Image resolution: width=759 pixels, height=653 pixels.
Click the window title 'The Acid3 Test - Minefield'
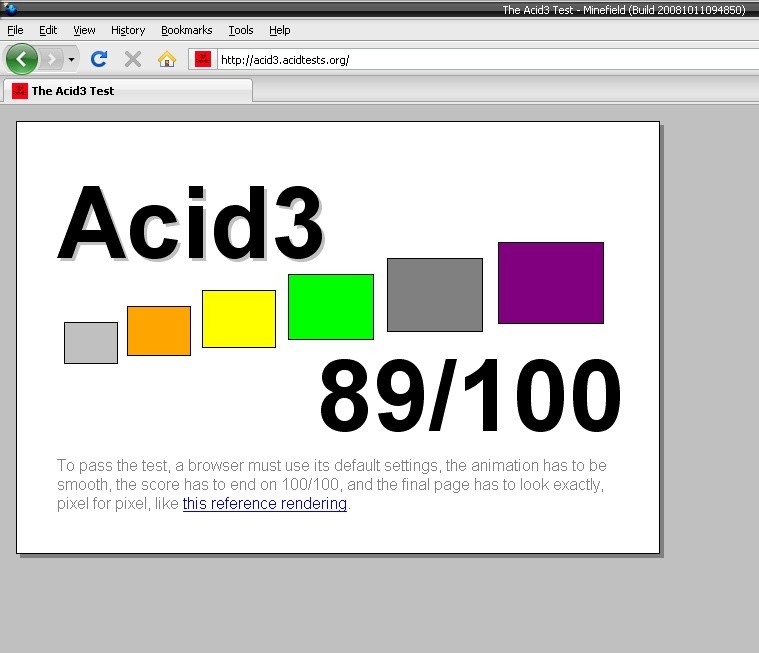pyautogui.click(x=623, y=10)
